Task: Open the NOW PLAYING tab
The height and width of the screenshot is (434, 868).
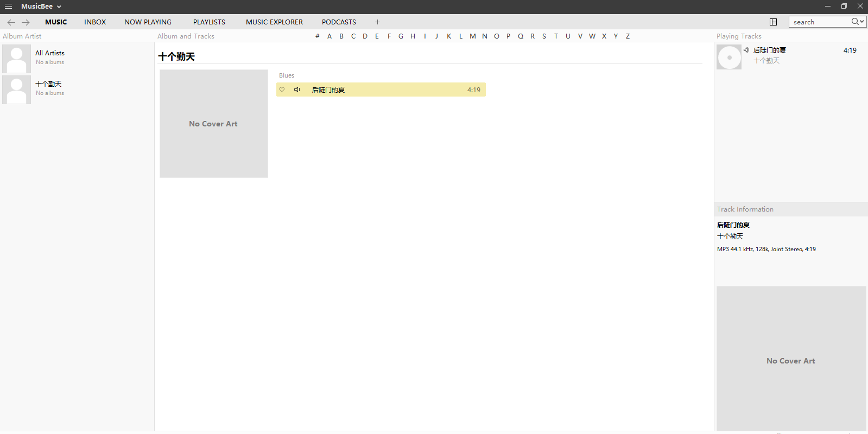Action: (x=148, y=22)
